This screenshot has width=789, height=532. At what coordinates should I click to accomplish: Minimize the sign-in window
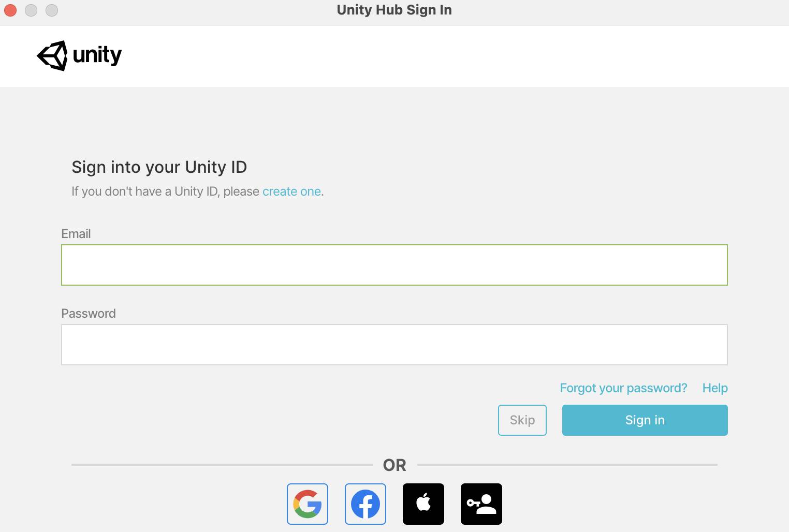[31, 10]
